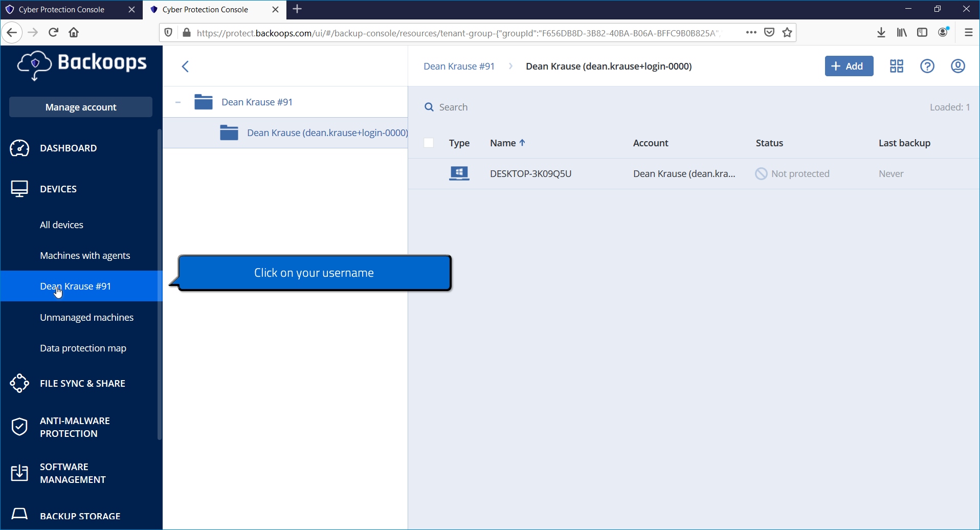Switch view using the grid layout icon
Viewport: 980px width, 530px height.
tap(897, 66)
